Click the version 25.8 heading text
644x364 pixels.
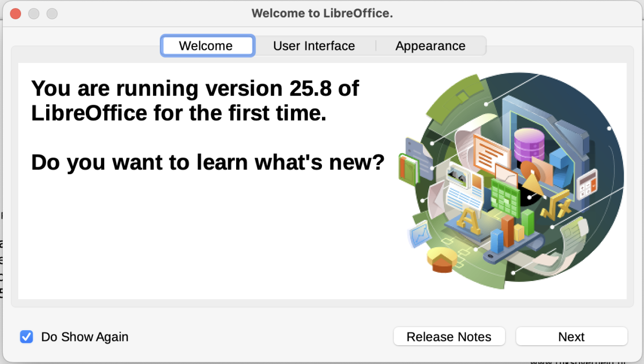click(x=195, y=100)
